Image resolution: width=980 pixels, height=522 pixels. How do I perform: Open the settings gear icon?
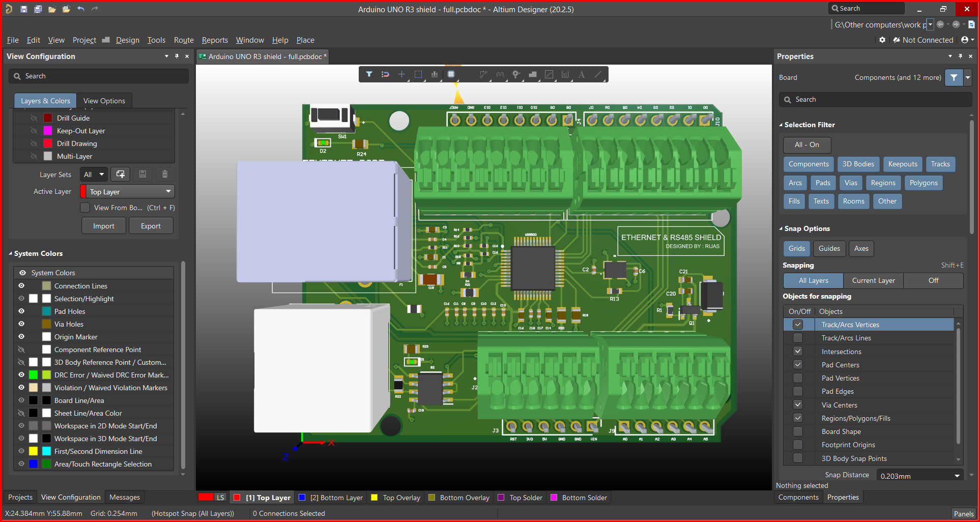(x=882, y=40)
